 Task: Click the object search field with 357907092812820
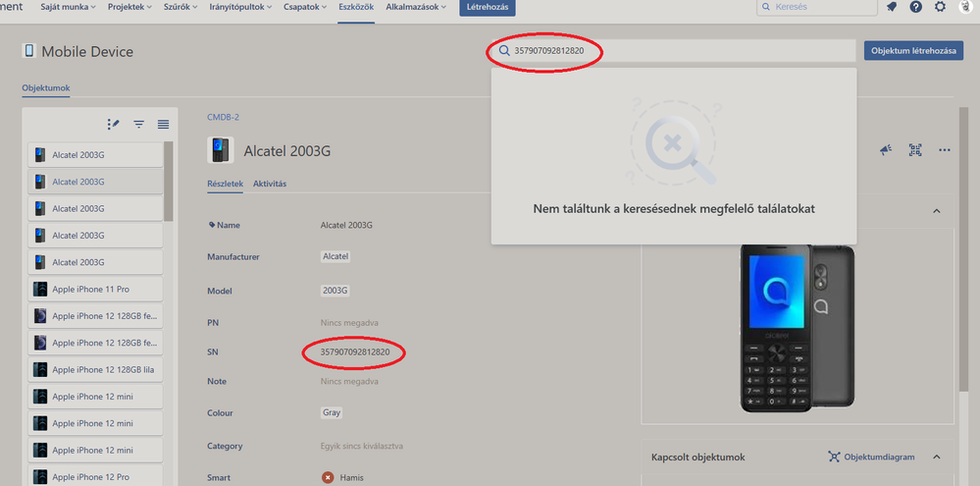(x=673, y=51)
